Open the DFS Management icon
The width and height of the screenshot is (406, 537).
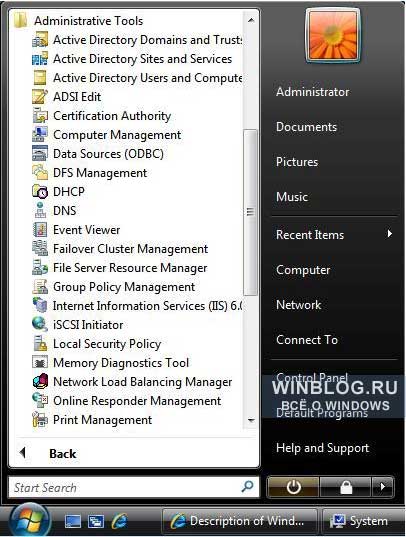[40, 173]
